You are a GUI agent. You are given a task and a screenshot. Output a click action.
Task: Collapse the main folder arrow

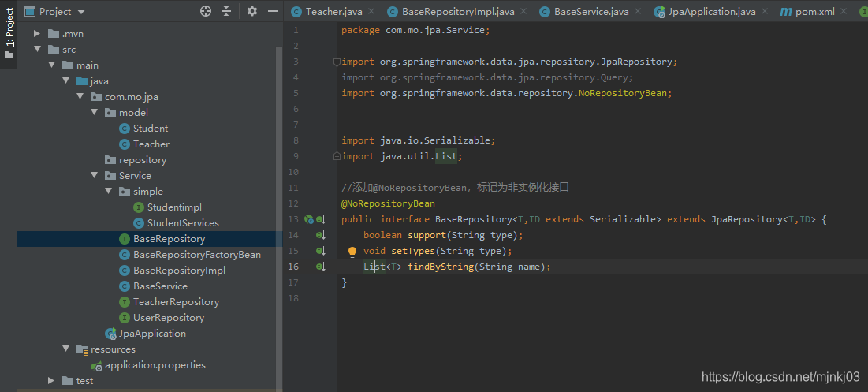(x=51, y=65)
